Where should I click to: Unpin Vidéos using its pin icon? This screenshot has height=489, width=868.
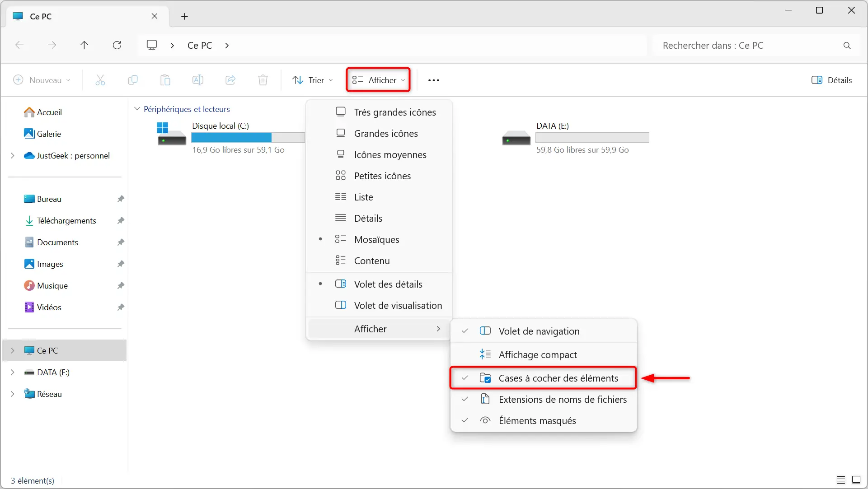(x=121, y=307)
